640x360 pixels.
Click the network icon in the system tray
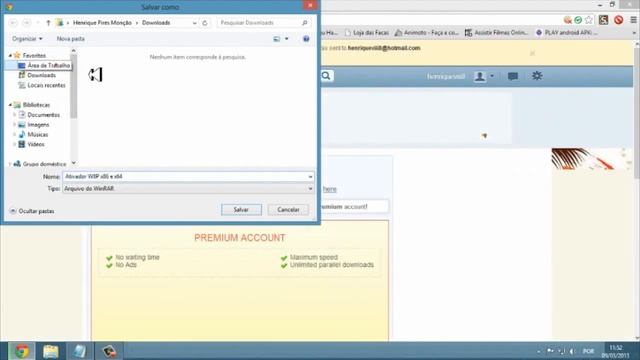tap(561, 351)
